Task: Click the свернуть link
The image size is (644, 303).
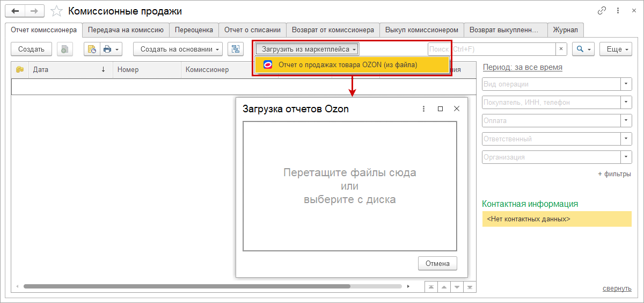Action: click(x=617, y=288)
